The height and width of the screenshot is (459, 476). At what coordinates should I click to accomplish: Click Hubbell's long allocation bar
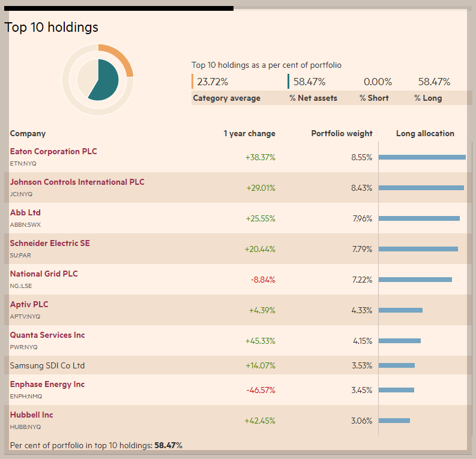[x=394, y=421]
